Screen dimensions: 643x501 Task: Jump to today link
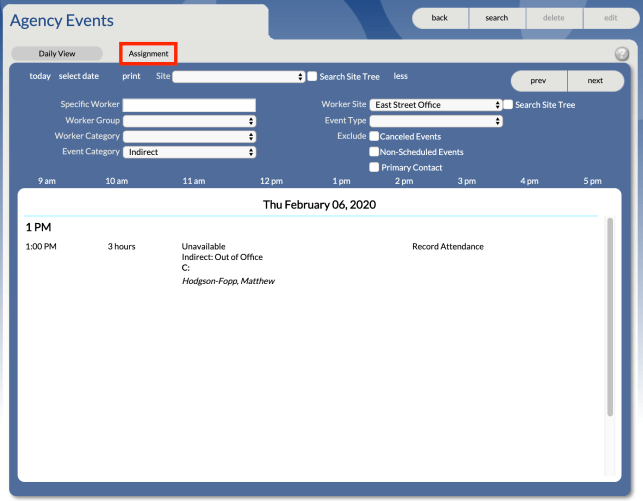[x=40, y=76]
